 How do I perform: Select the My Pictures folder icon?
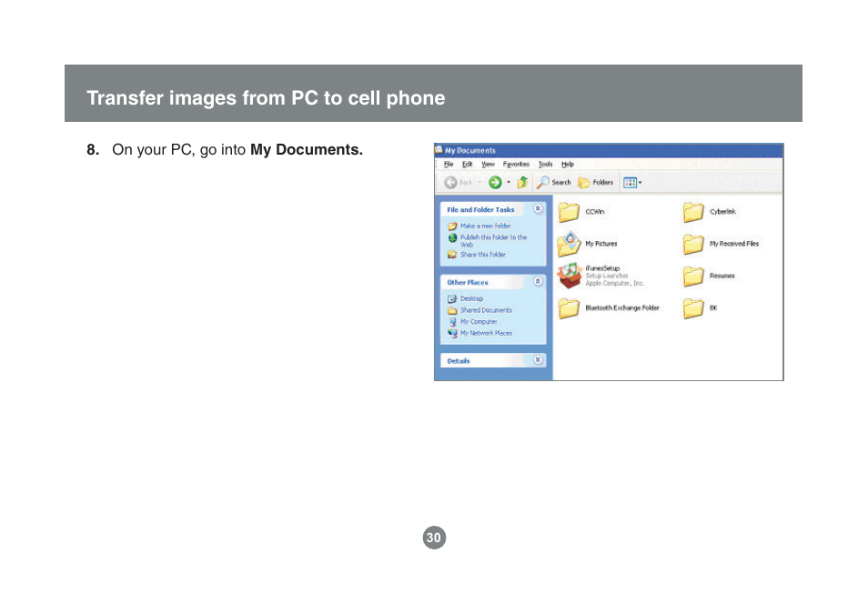[x=569, y=244]
